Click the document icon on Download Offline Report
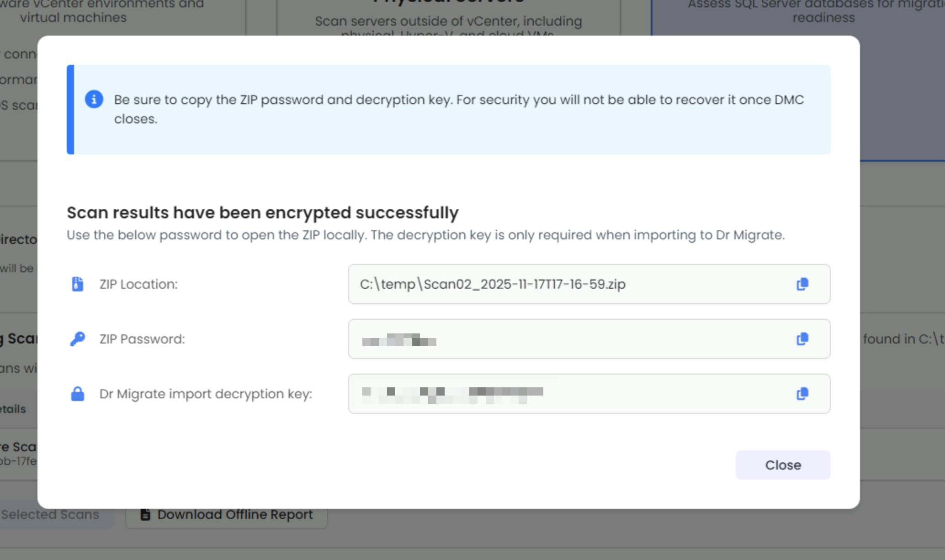Viewport: 945px width, 560px height. [145, 515]
